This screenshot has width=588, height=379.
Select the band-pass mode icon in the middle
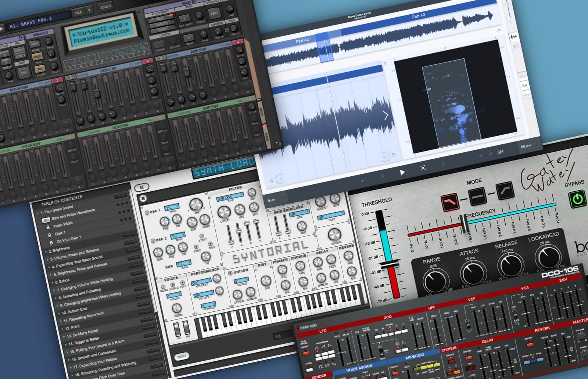coord(477,196)
